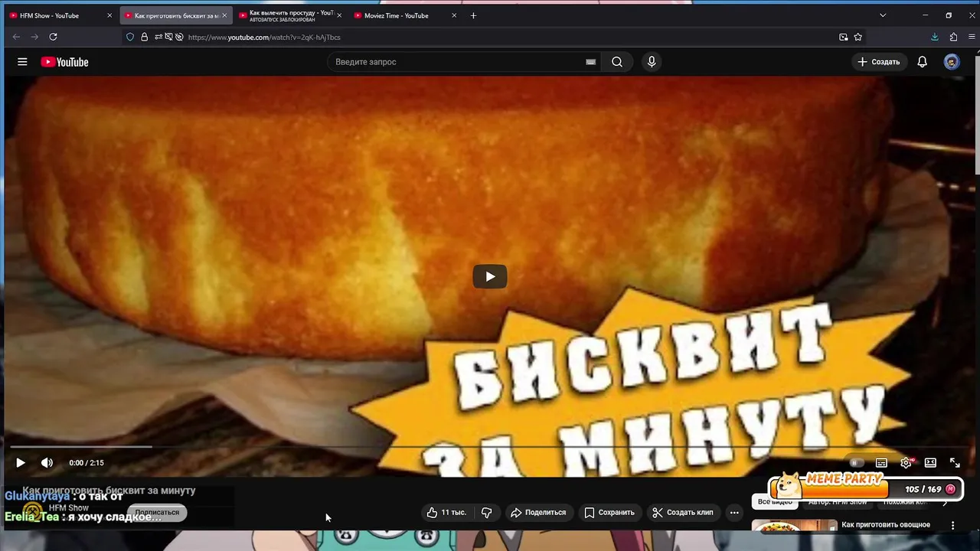980x551 pixels.
Task: Click Поделиться share button
Action: point(538,513)
